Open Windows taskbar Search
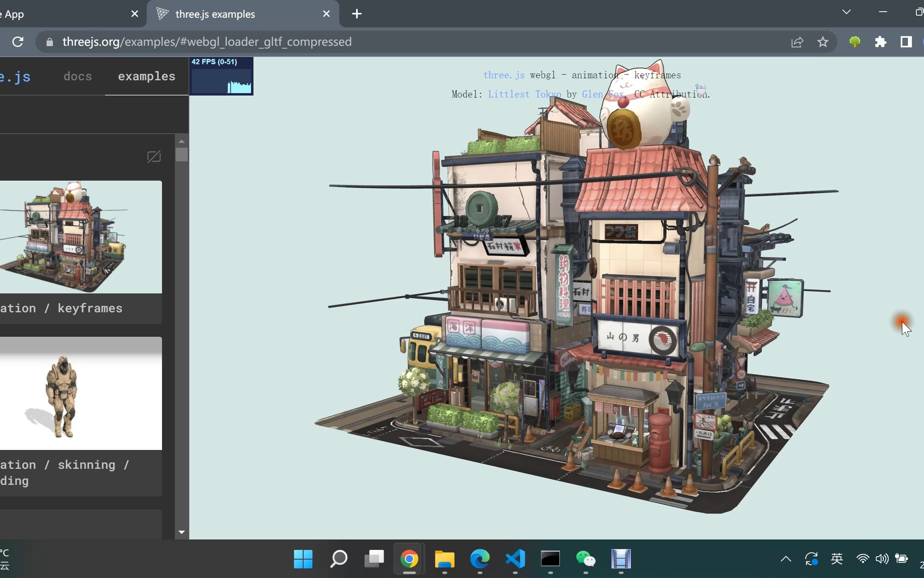 click(x=338, y=559)
